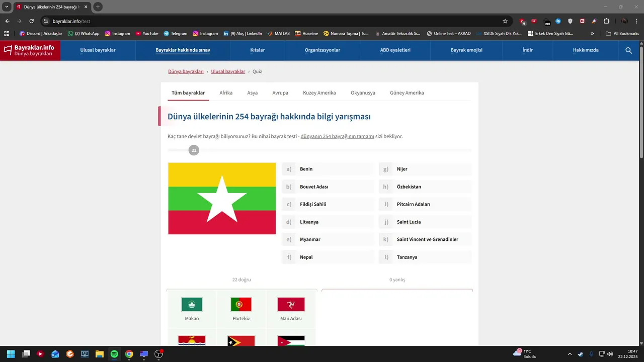The height and width of the screenshot is (362, 644).
Task: Click the Portekiz flag thumbnail
Action: (241, 304)
